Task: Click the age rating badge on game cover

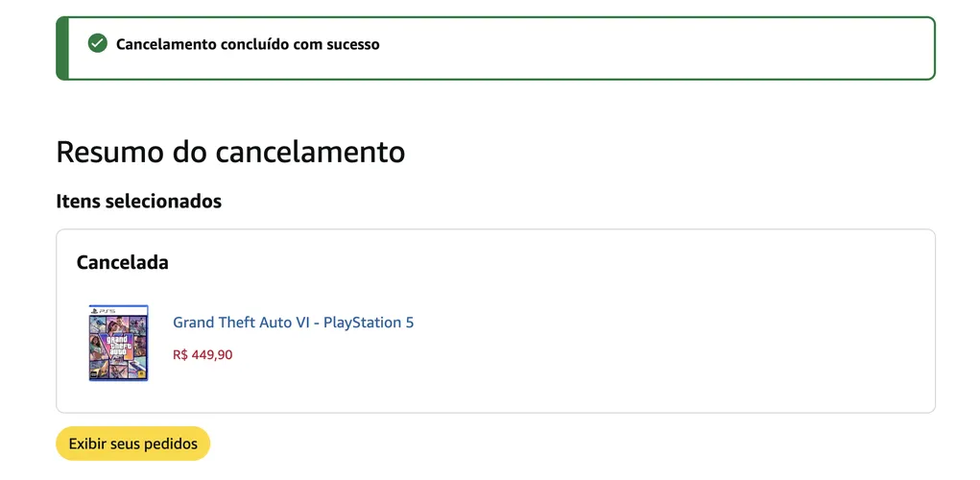Action: point(94,374)
